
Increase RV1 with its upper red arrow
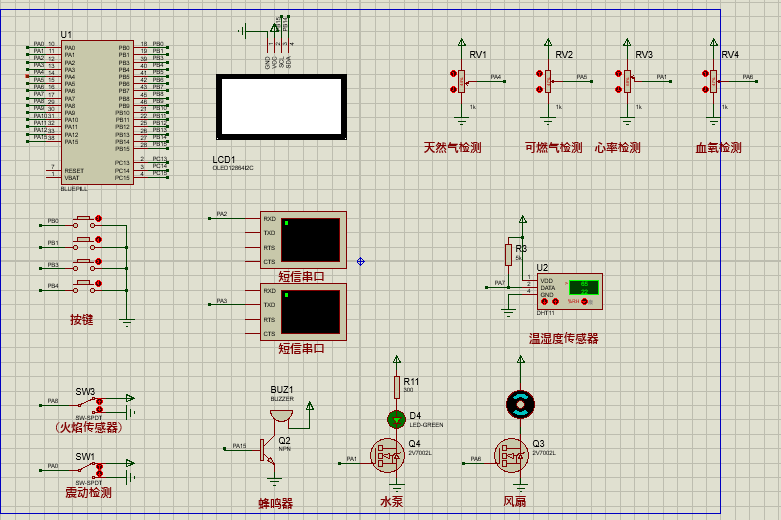point(453,74)
